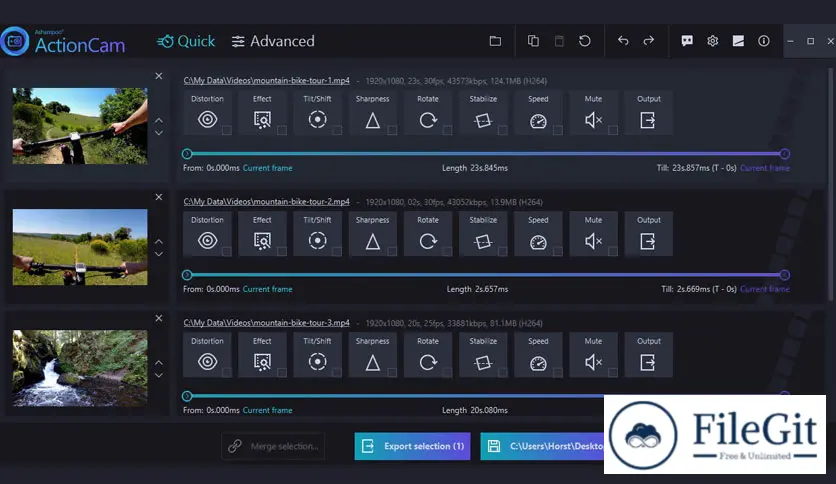Click end trim handle of mountain-bike-tour-2.mp4
The width and height of the screenshot is (836, 484).
(x=784, y=275)
